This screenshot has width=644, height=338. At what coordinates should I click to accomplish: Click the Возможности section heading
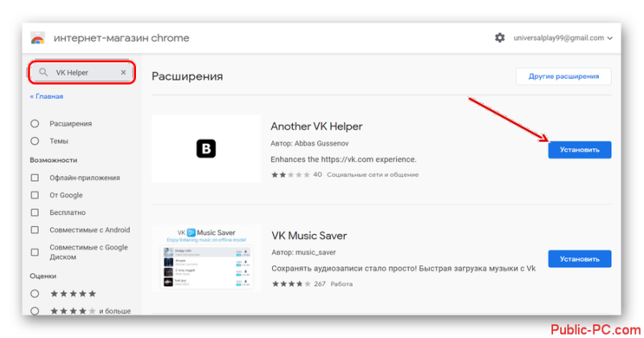pyautogui.click(x=53, y=160)
